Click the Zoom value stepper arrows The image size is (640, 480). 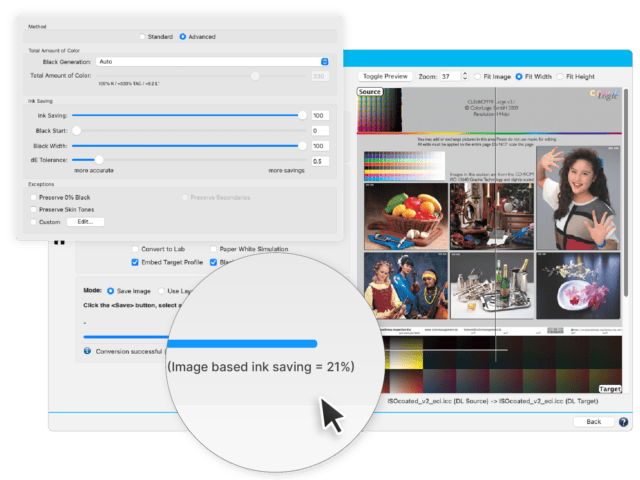pos(464,76)
